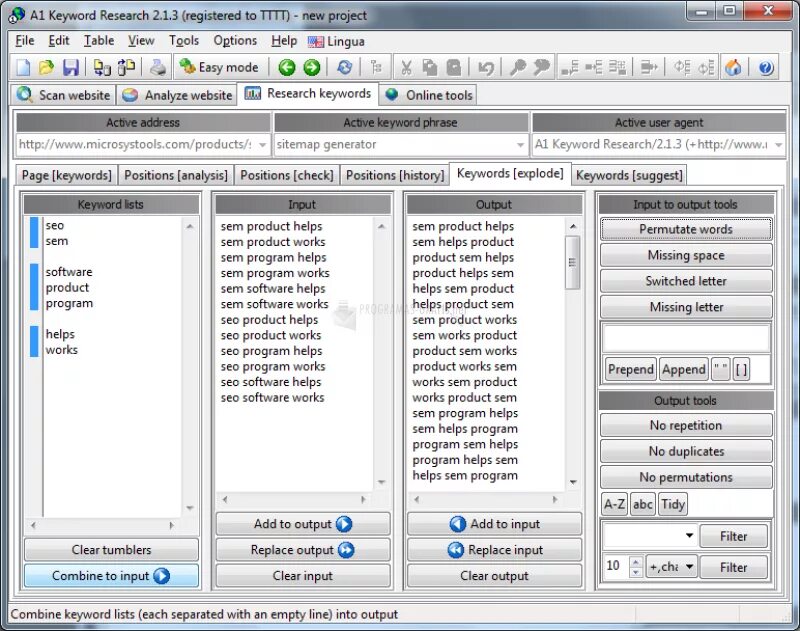Click the blue Refresh icon
The width and height of the screenshot is (800, 631).
[x=344, y=67]
